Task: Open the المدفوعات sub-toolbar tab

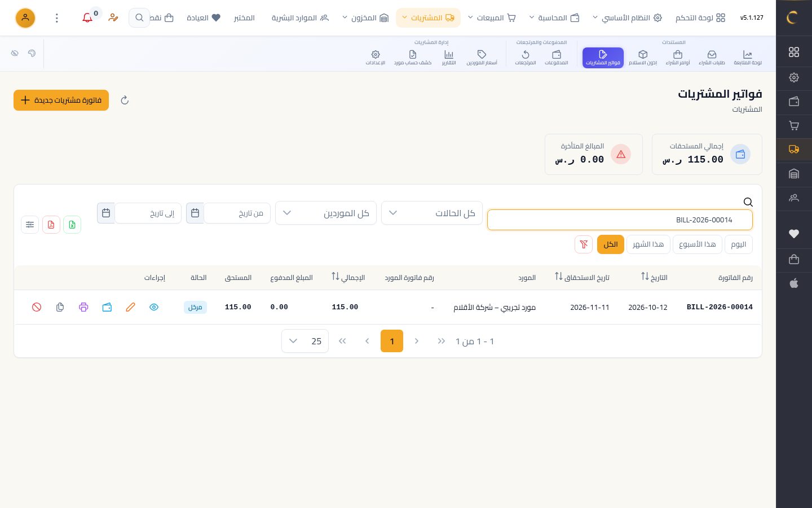Action: (557, 58)
